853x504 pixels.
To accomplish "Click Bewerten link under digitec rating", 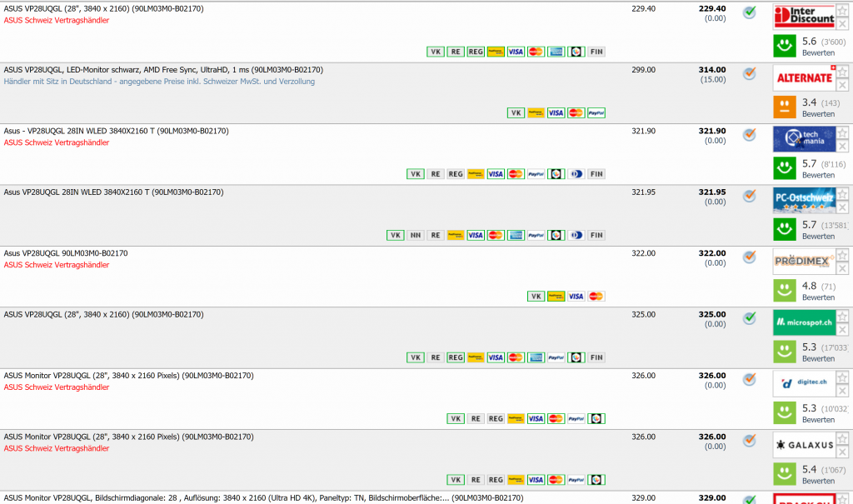I will pos(818,420).
